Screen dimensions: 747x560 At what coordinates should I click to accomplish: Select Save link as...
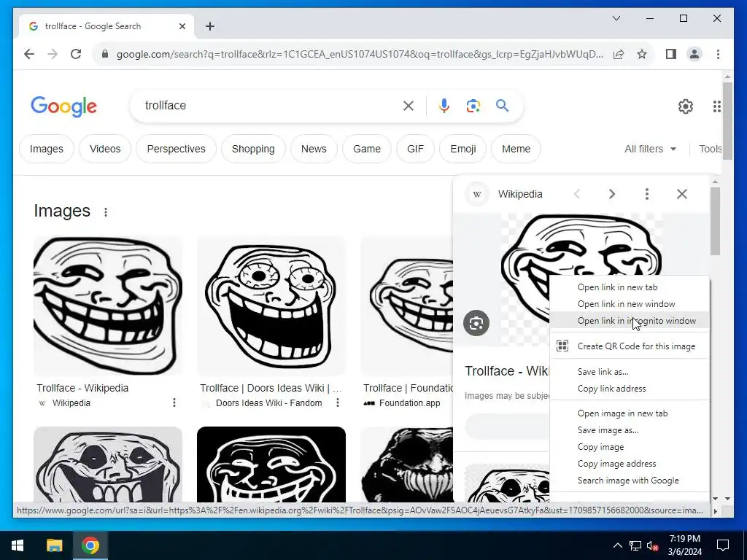(x=630, y=371)
